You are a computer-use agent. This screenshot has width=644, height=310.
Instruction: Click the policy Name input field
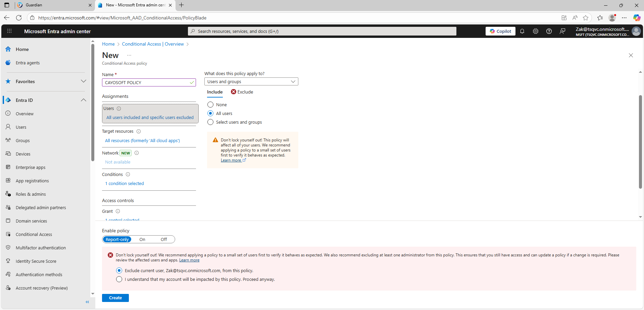click(x=146, y=83)
